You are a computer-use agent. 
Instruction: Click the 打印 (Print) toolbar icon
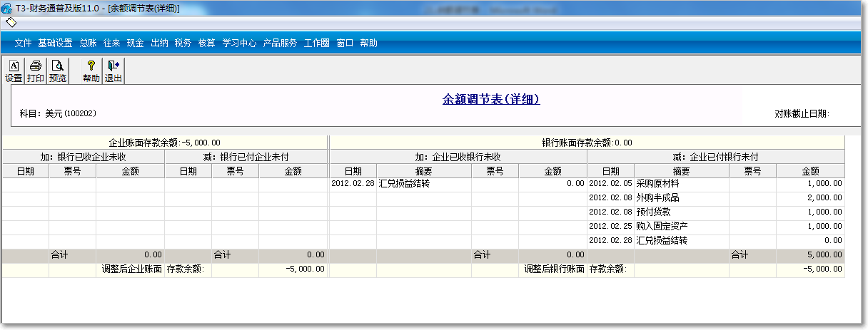(35, 71)
